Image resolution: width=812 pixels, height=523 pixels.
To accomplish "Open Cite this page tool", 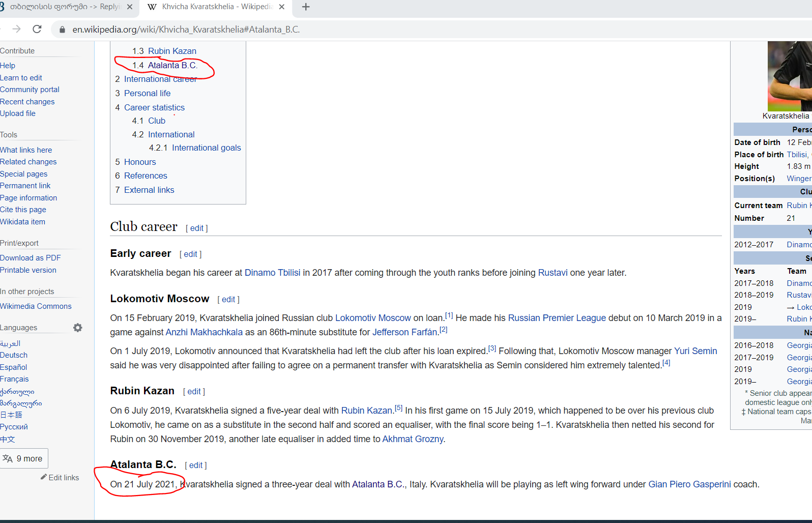I will [x=23, y=210].
